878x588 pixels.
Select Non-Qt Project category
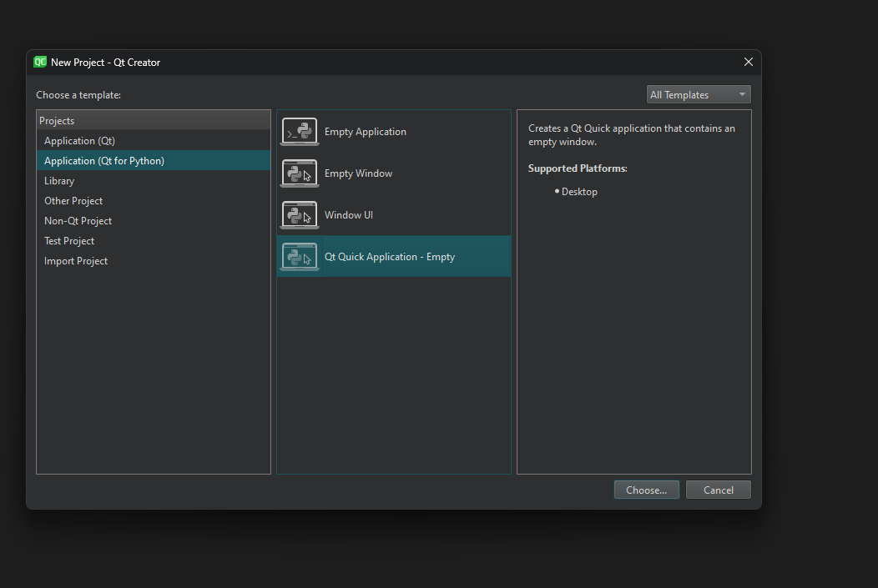click(x=154, y=221)
